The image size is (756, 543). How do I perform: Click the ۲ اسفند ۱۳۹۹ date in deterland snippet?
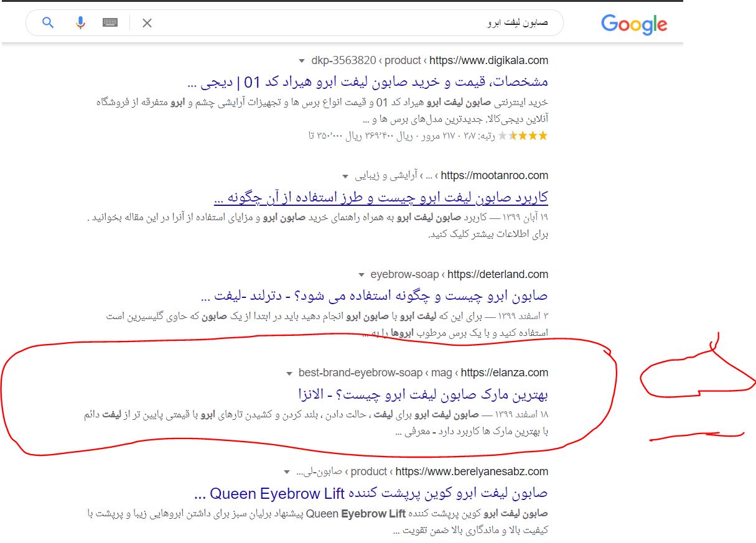click(524, 317)
